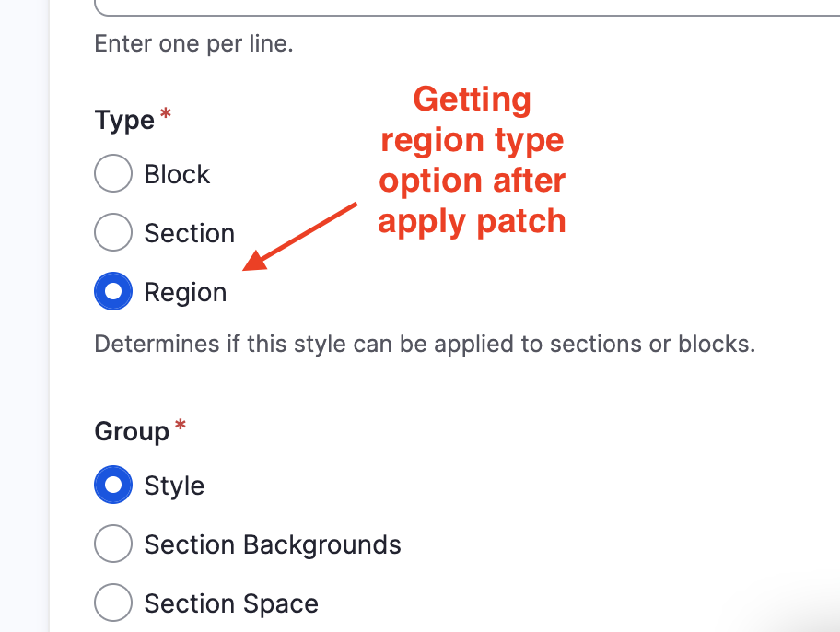This screenshot has width=840, height=632.
Task: Click the "Style" option label text
Action: [174, 486]
